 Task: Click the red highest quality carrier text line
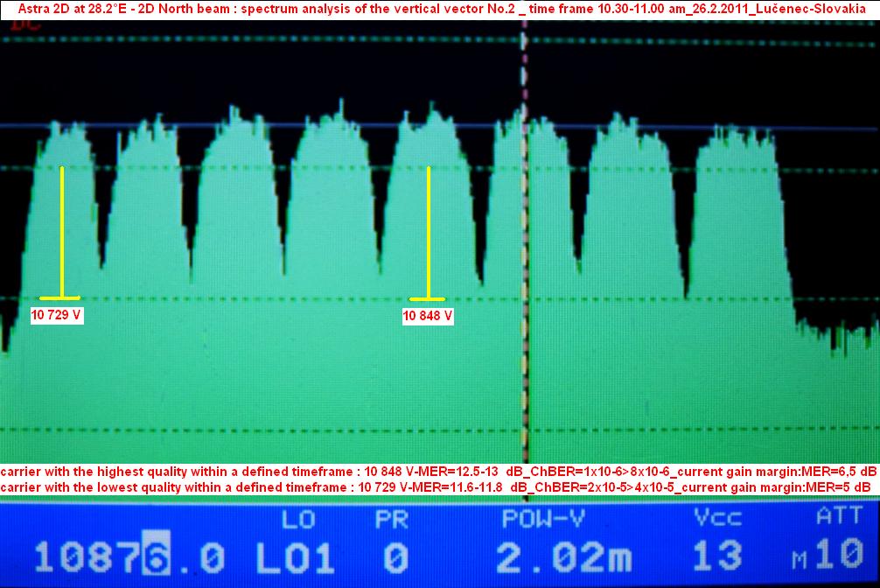pos(437,471)
